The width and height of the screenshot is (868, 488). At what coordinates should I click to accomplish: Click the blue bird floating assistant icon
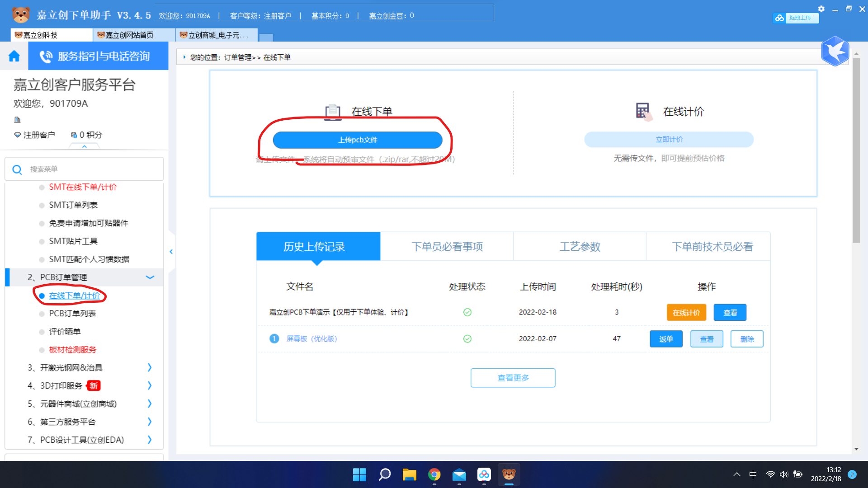(x=835, y=51)
